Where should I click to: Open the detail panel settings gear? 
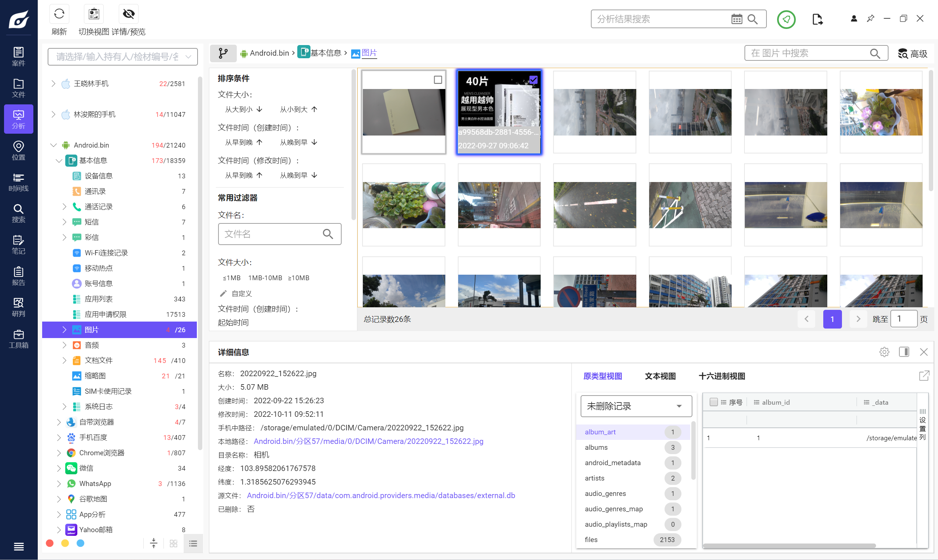click(884, 352)
